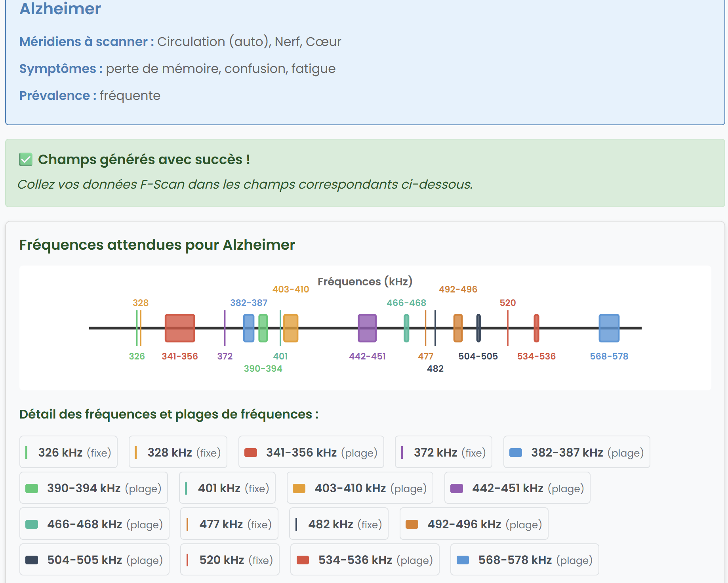This screenshot has height=583, width=728.
Task: Click the "482 kHz (fixe)" legend chip
Action: click(339, 524)
